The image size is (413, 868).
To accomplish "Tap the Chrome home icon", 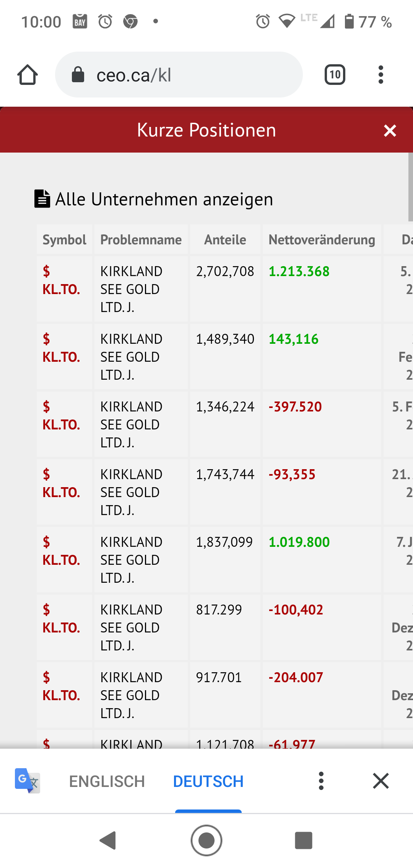I will pos(28,75).
